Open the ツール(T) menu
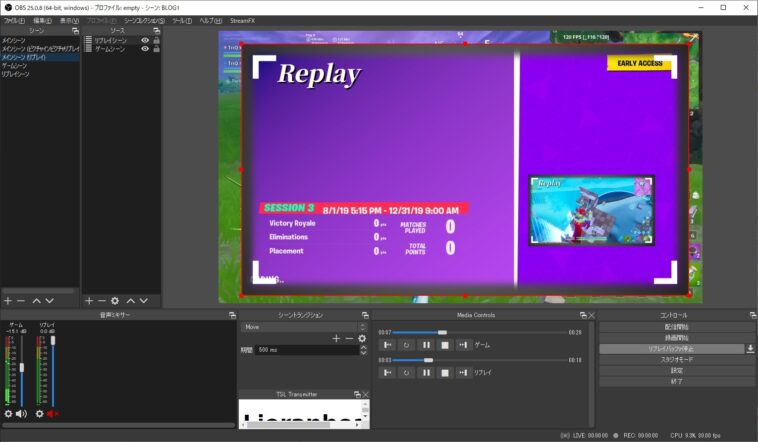 tap(182, 21)
